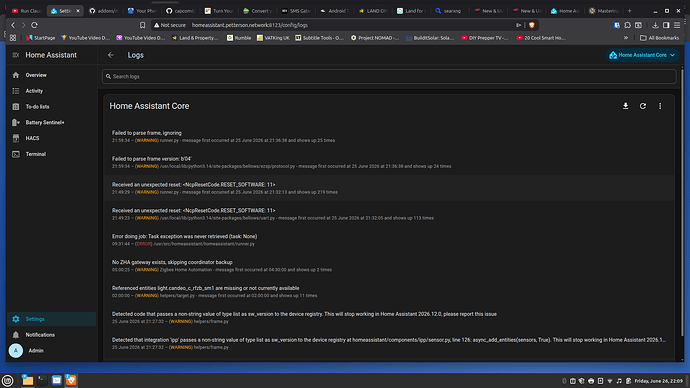Viewport: 690px width, 388px height.
Task: Open Battery Sentinel+ panel
Action: tap(51, 123)
